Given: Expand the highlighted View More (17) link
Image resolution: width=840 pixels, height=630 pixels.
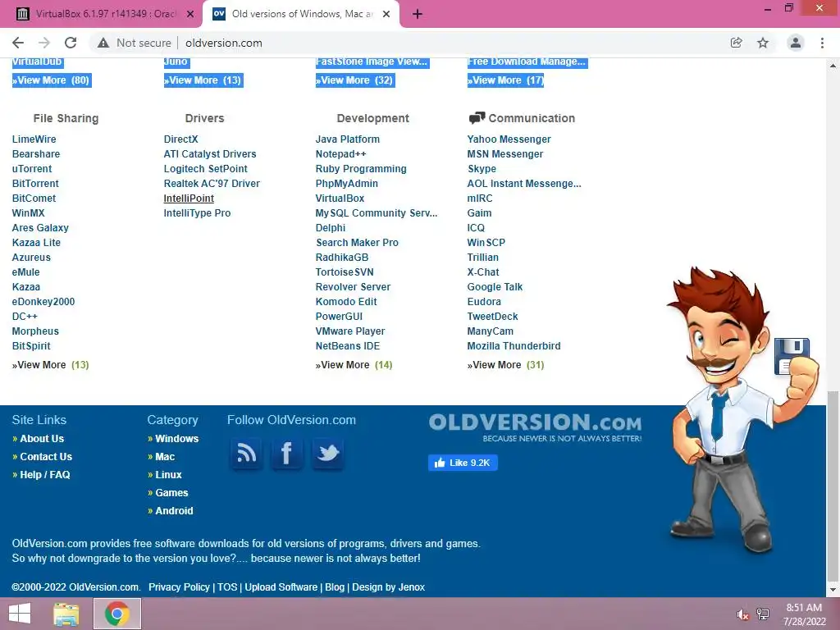Looking at the screenshot, I should pyautogui.click(x=505, y=80).
